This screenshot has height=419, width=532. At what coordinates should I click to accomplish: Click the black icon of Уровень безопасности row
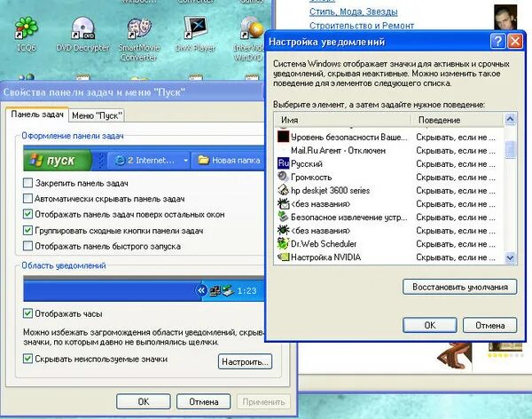coord(284,137)
